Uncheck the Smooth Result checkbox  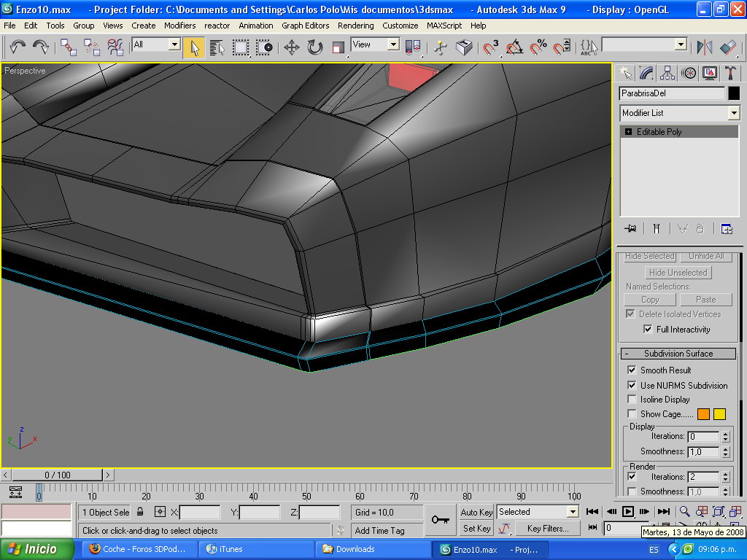[x=632, y=370]
